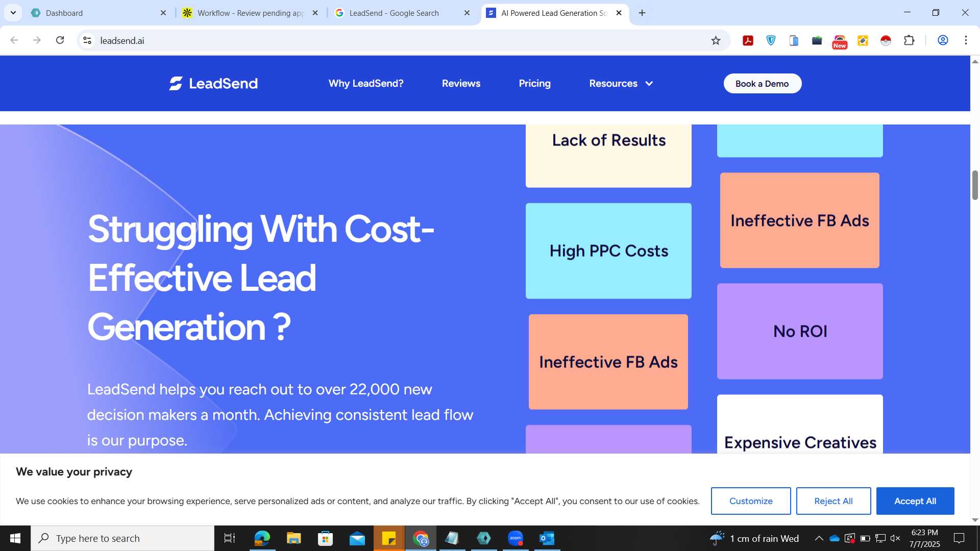The height and width of the screenshot is (551, 980).
Task: Click scrollbar down arrow
Action: point(975,520)
